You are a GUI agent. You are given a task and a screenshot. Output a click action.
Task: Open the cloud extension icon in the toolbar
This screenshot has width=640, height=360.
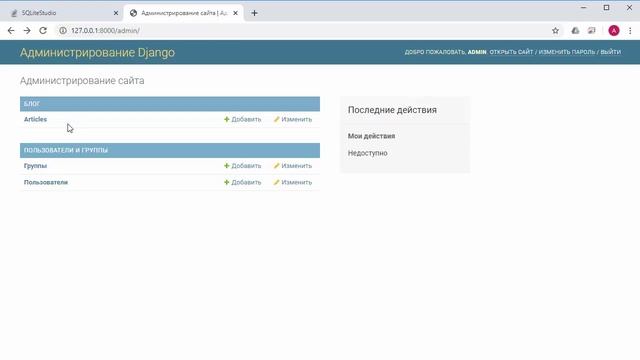pyautogui.click(x=575, y=31)
